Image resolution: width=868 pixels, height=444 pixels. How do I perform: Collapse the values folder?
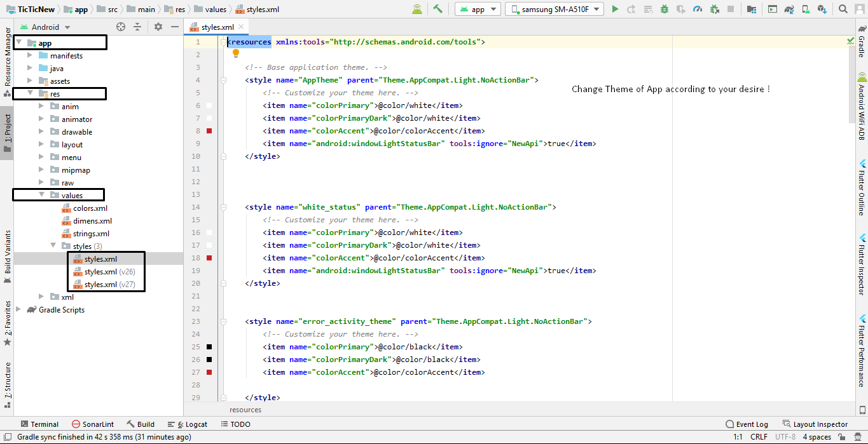(41, 196)
